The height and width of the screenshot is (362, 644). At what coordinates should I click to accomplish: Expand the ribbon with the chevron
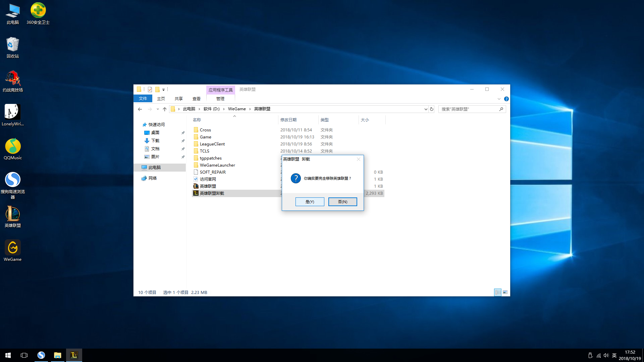coord(499,99)
